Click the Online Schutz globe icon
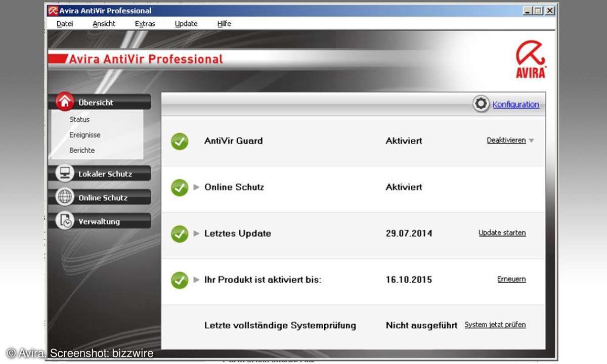607x364 pixels. click(x=65, y=197)
